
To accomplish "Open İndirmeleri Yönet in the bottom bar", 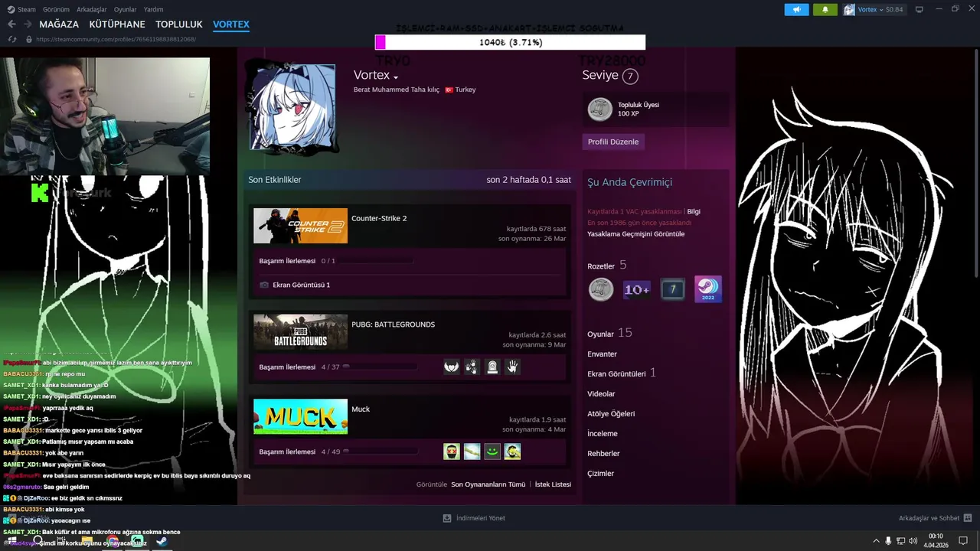I will click(x=474, y=518).
